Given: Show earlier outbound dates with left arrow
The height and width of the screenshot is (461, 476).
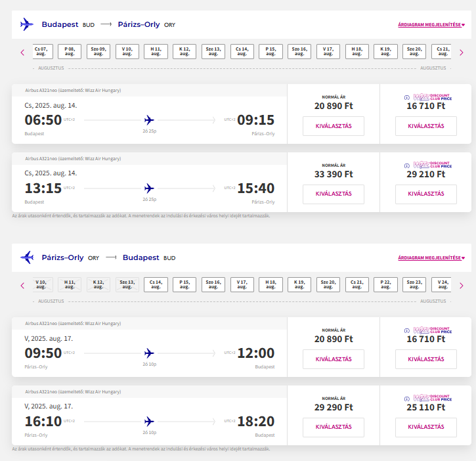Looking at the screenshot, I should click(x=22, y=53).
